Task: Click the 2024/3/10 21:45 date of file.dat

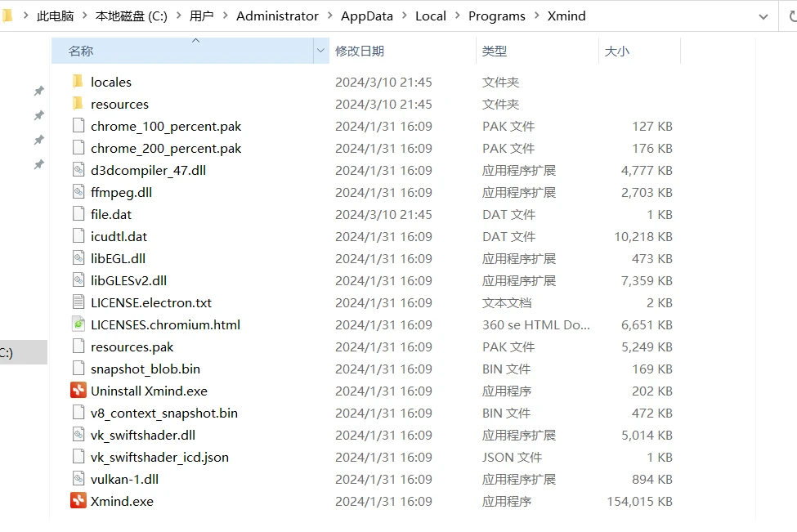Action: (383, 214)
